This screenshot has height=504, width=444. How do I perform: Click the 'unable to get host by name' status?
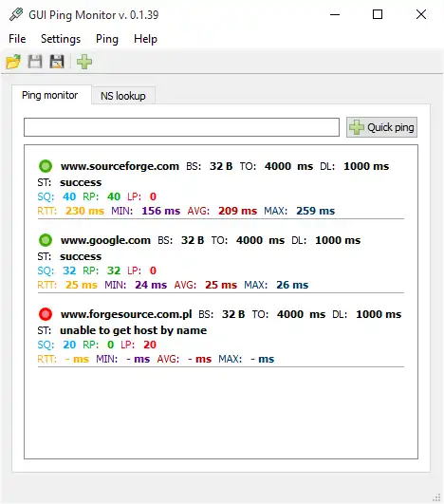click(x=134, y=330)
